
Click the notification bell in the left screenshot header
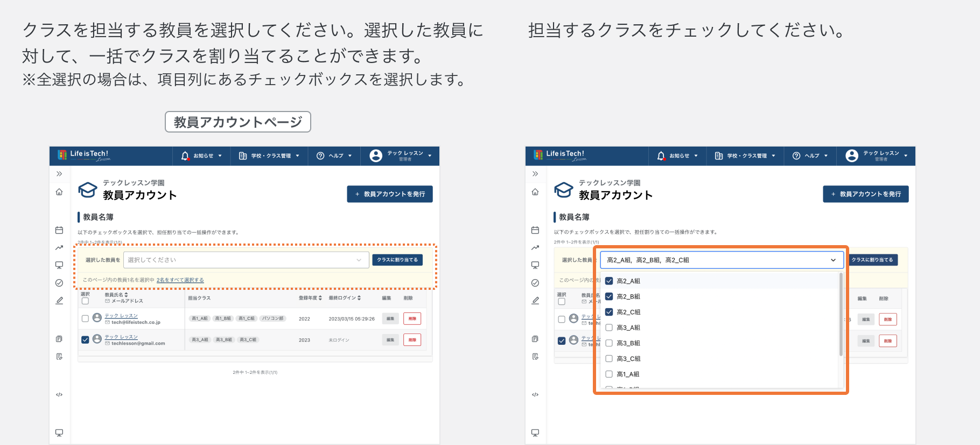pos(185,156)
